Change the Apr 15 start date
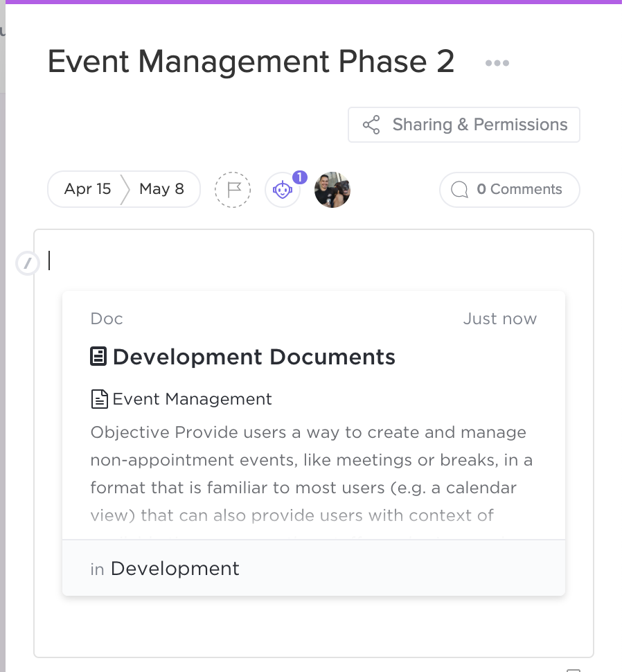 pyautogui.click(x=87, y=189)
